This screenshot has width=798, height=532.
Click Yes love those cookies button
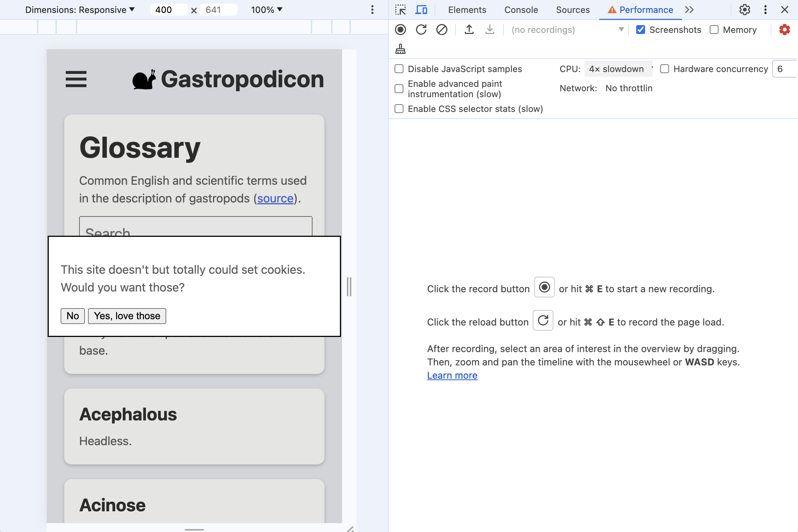(x=127, y=315)
